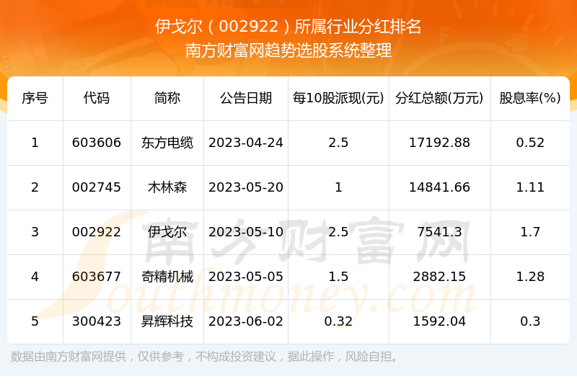Click dividend yield 0.3
Viewport: 577px width, 392px height.
[530, 321]
